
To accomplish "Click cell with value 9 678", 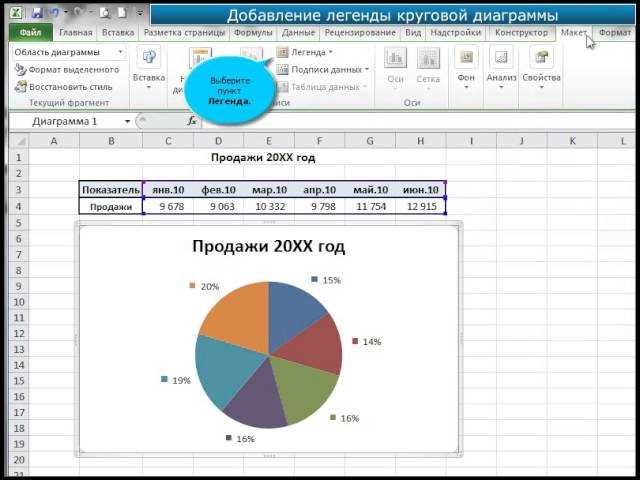I will (x=168, y=207).
